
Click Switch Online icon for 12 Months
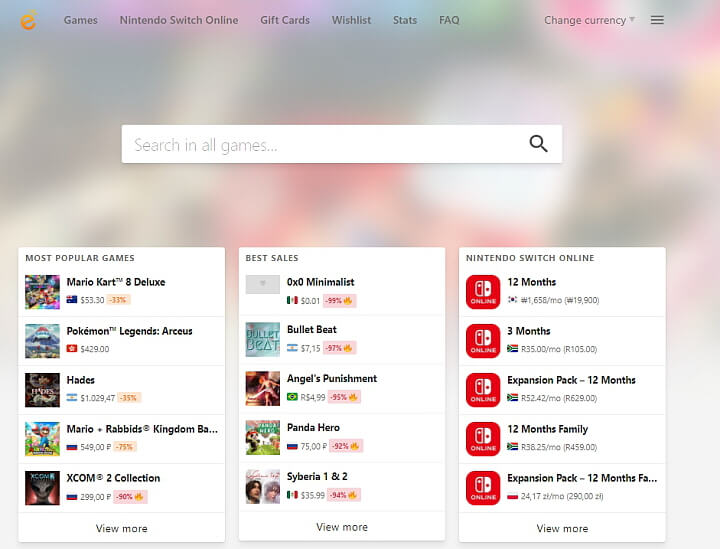pos(483,292)
